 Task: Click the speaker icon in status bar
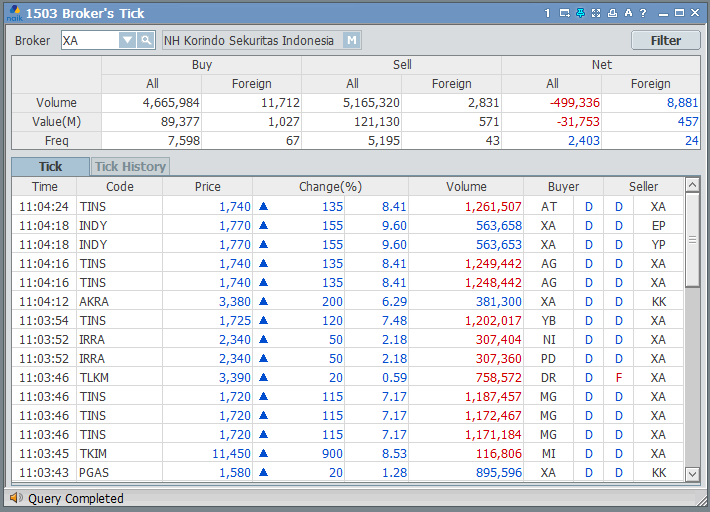point(16,498)
